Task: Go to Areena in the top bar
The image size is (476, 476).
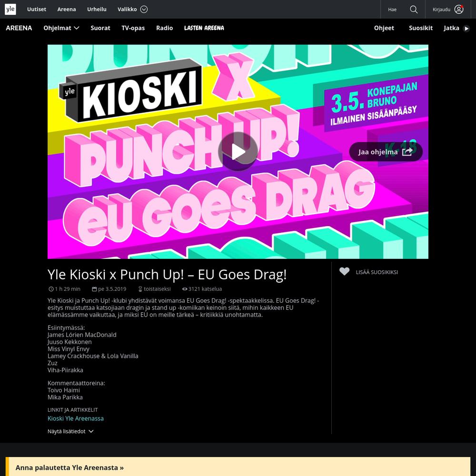Action: [67, 10]
